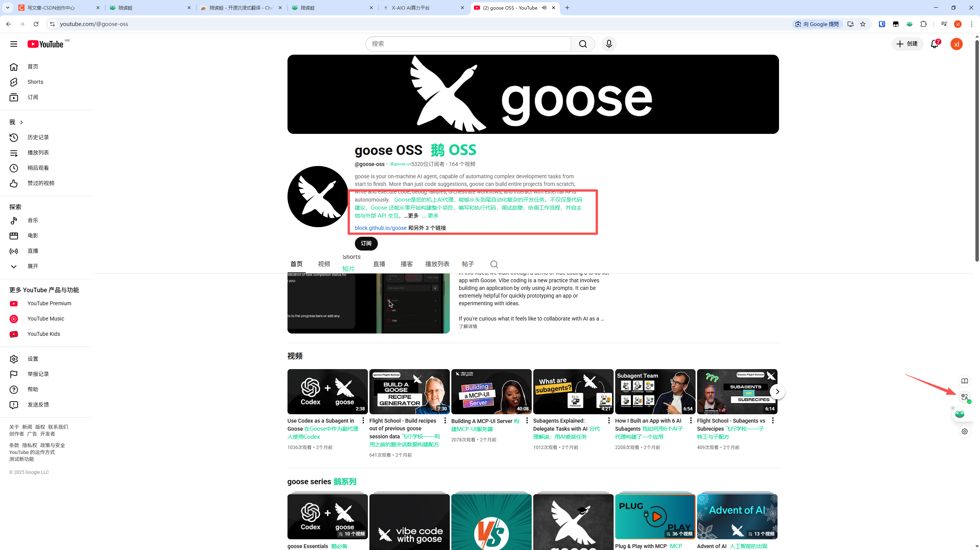The height and width of the screenshot is (550, 980).
Task: Switch to the 播放列表 channel tab
Action: coord(437,264)
